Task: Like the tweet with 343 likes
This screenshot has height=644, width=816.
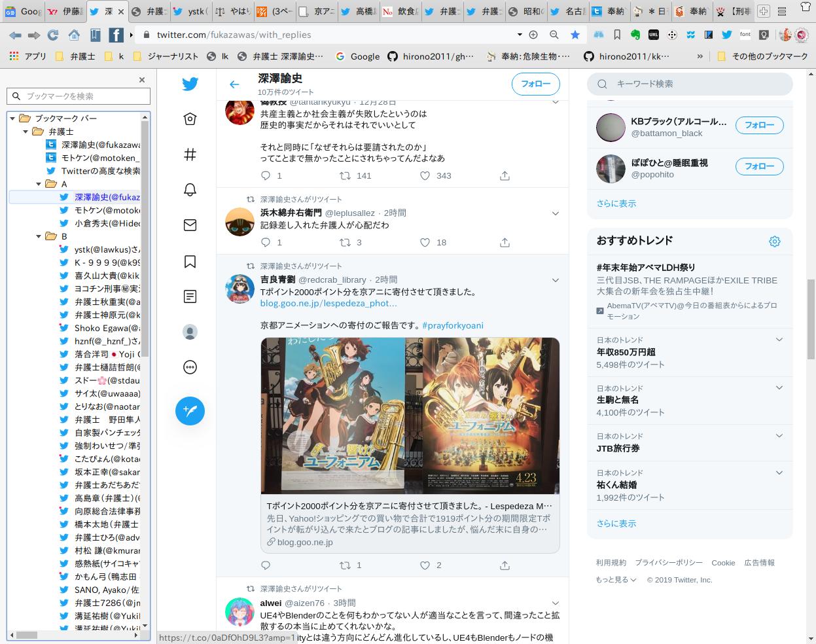Action: point(425,175)
